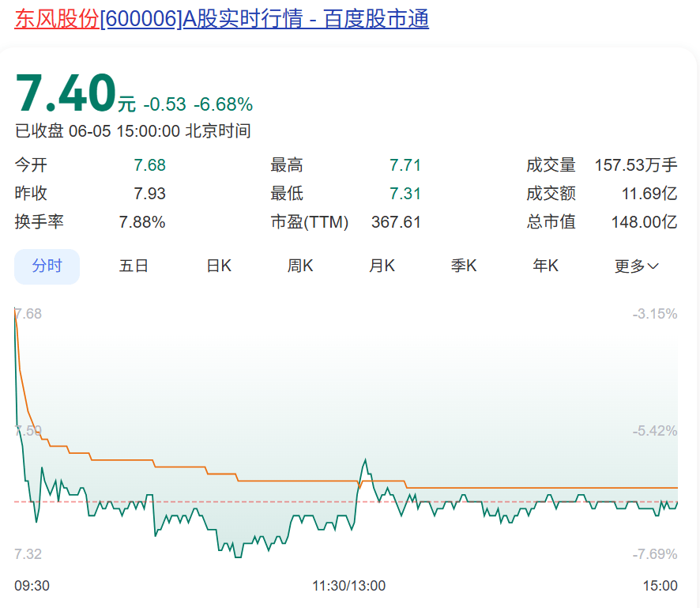Image resolution: width=700 pixels, height=608 pixels.
Task: Select the 分时 chart tab
Action: [47, 266]
